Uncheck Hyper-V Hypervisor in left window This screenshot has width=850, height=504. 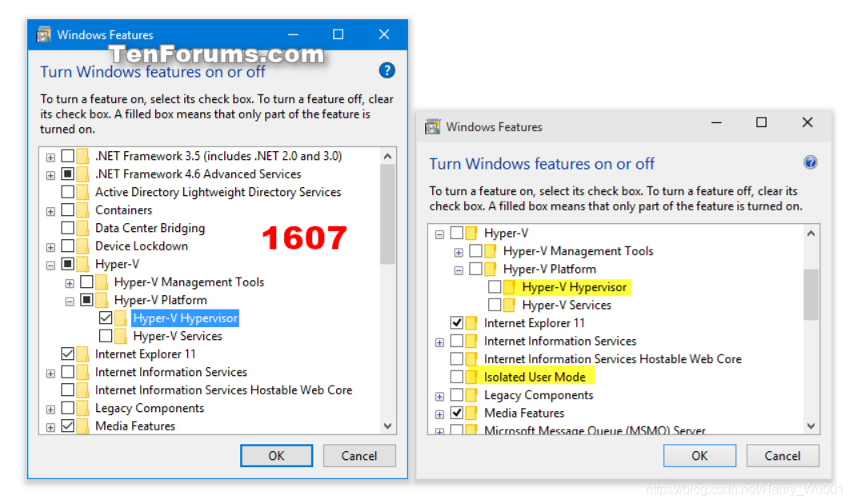point(106,318)
